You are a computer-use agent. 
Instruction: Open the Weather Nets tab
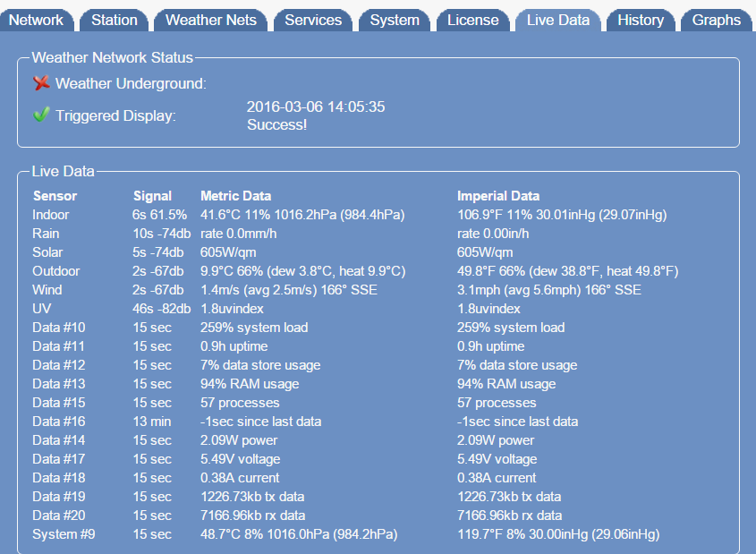[x=211, y=20]
